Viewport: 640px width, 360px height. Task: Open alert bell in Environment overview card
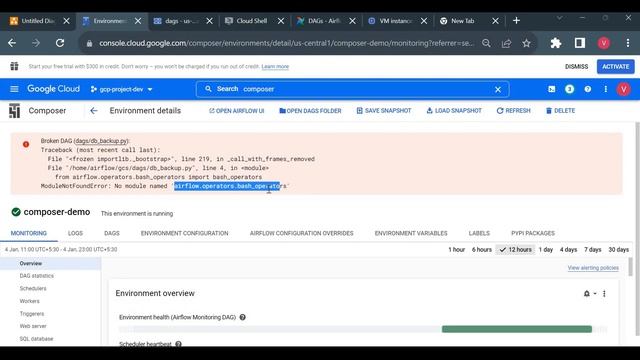[587, 293]
